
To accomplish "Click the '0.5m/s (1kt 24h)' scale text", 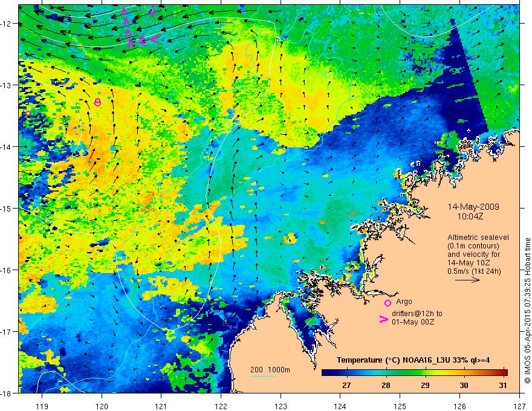I will pyautogui.click(x=474, y=271).
